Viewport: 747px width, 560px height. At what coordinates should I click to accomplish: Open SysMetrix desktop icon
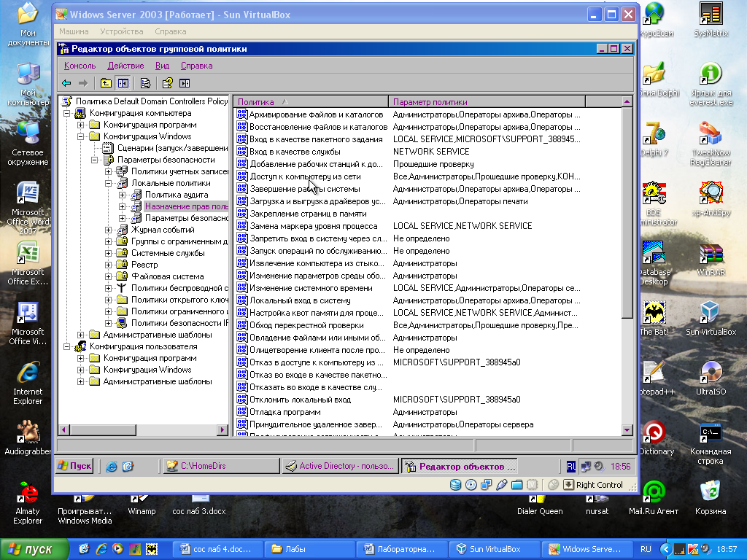pyautogui.click(x=711, y=20)
